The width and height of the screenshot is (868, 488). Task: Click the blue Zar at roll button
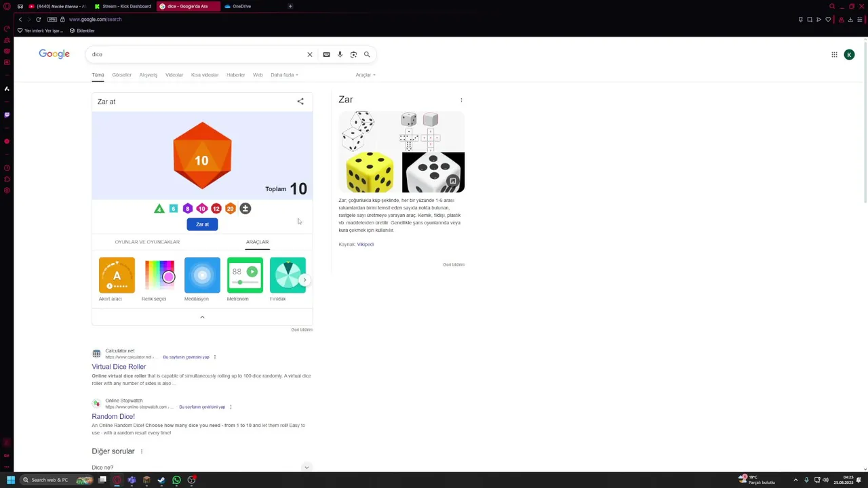202,224
